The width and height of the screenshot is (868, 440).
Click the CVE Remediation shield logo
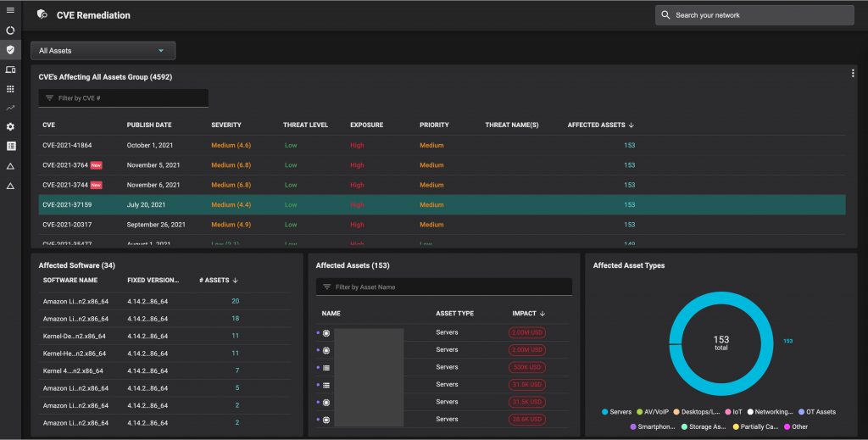coord(42,14)
